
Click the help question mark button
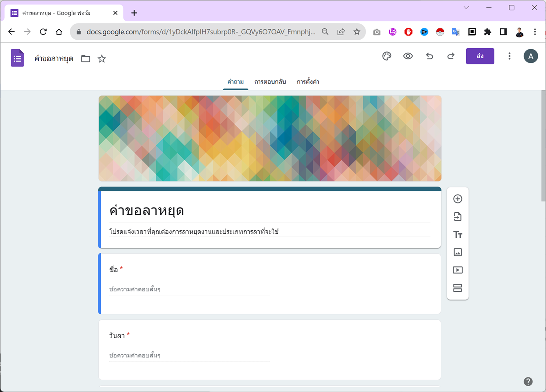click(x=528, y=381)
